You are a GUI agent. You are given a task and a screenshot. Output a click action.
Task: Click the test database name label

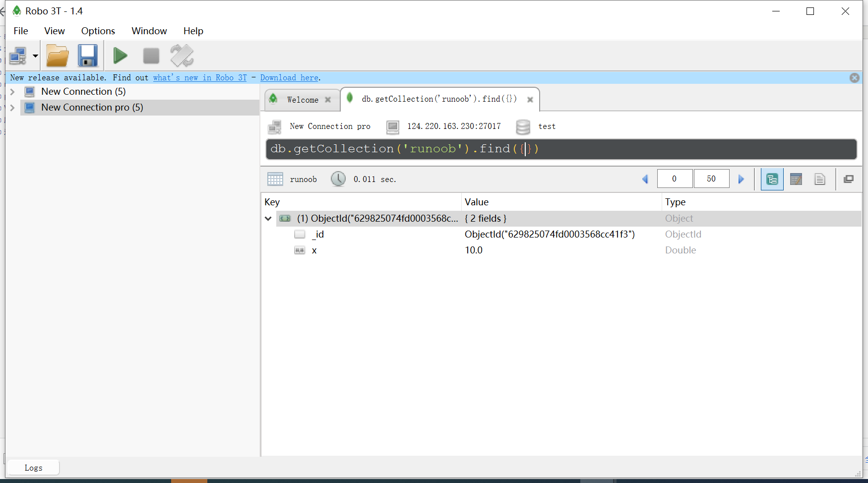(547, 126)
